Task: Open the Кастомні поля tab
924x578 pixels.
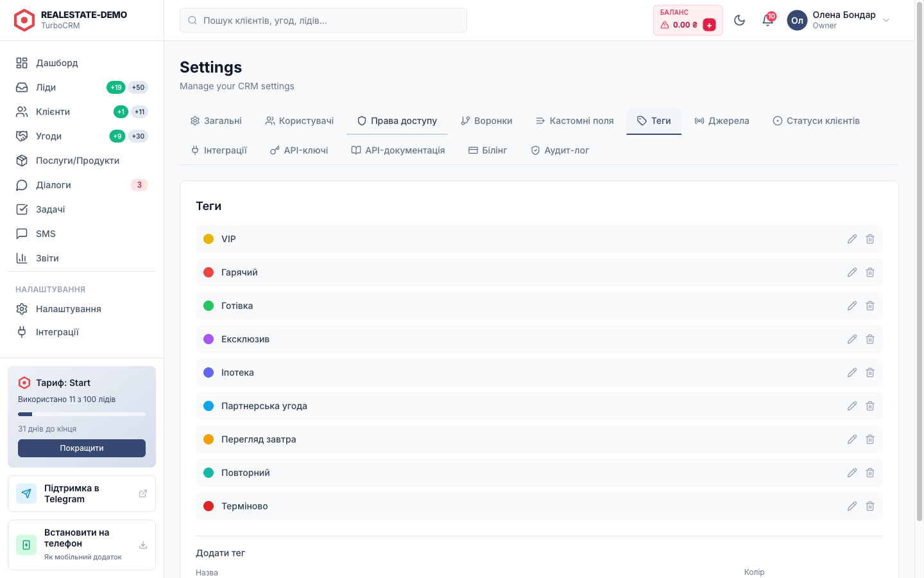Action: pos(575,121)
